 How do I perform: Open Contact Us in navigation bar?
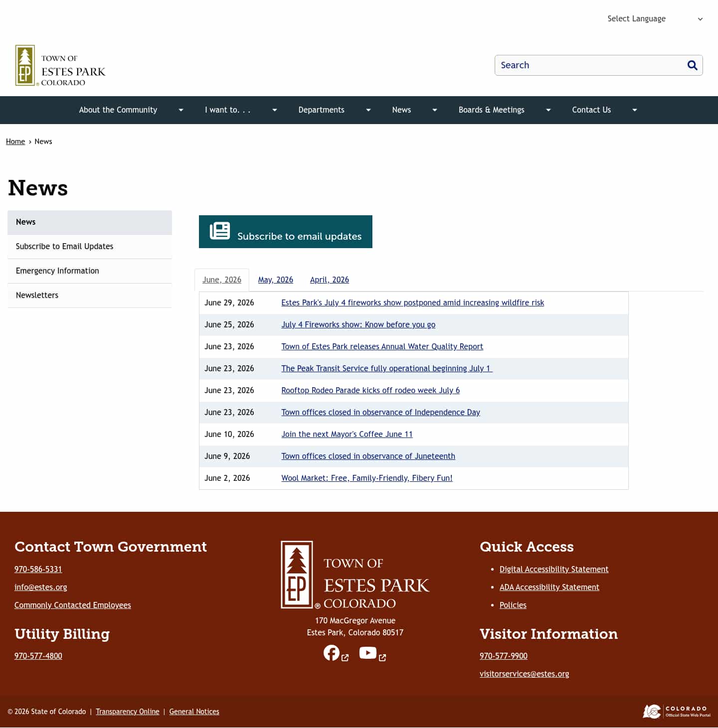coord(591,110)
